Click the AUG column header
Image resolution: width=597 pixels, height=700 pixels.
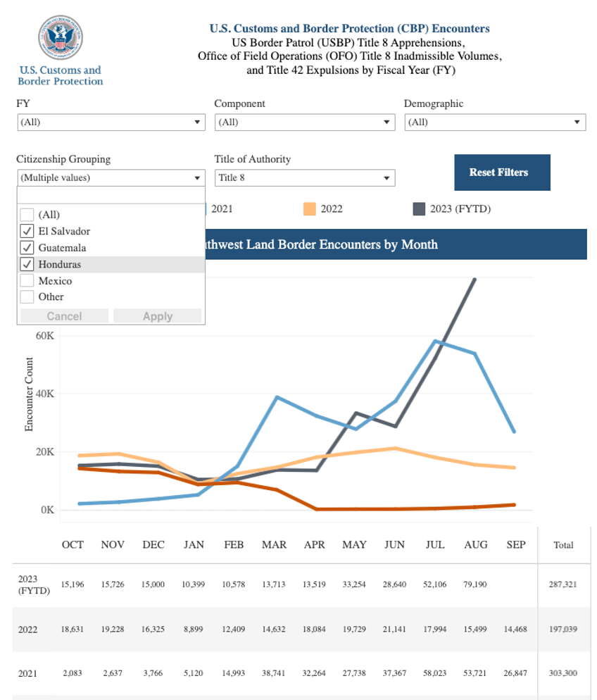(x=476, y=544)
